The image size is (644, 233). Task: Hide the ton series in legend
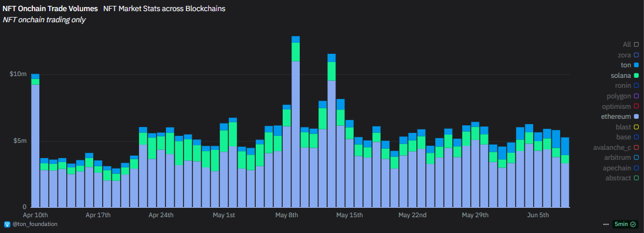click(x=636, y=65)
